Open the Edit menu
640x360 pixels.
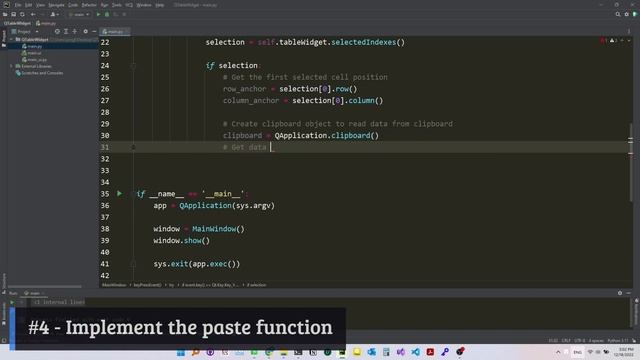tap(28, 5)
